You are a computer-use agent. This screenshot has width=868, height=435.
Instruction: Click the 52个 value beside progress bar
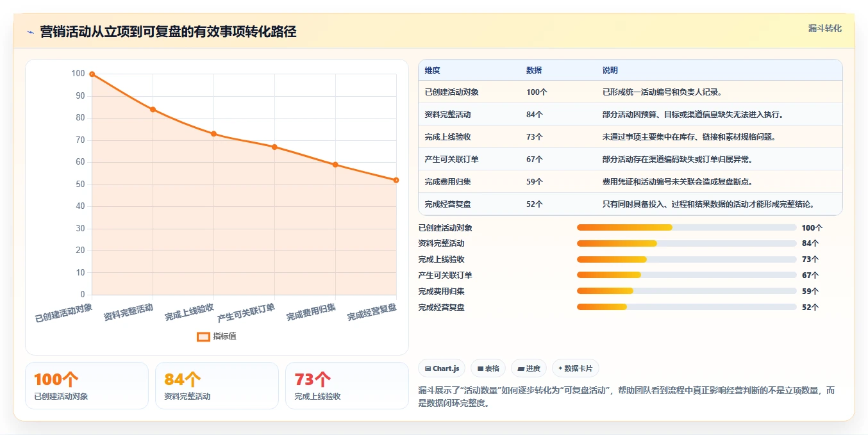[810, 307]
